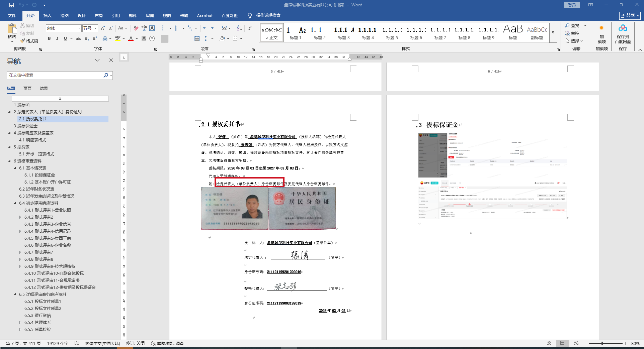Viewport: 644px width, 349px height.
Task: Toggle show paragraph marks
Action: [x=250, y=28]
